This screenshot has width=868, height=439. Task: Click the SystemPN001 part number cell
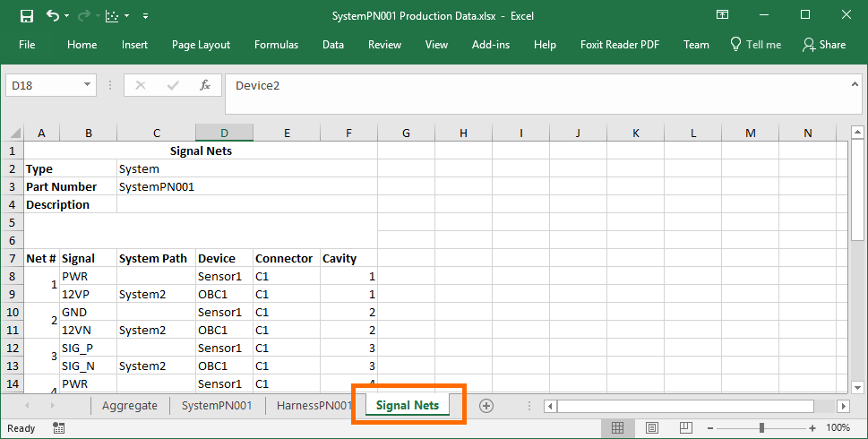(x=247, y=186)
